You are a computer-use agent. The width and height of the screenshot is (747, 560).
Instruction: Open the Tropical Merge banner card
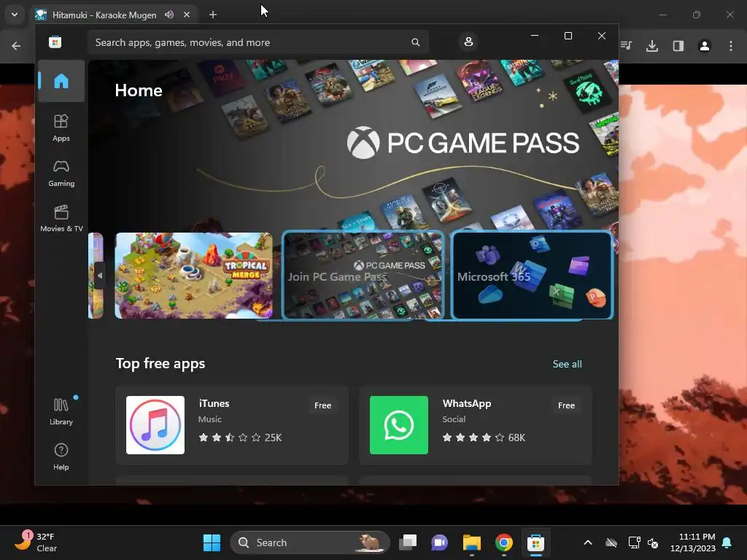click(194, 275)
